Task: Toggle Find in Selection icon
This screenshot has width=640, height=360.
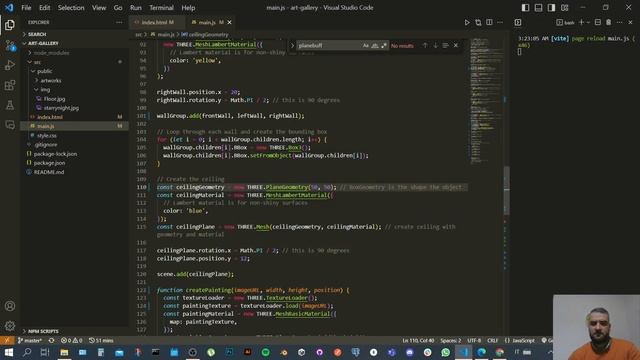Action: point(445,46)
